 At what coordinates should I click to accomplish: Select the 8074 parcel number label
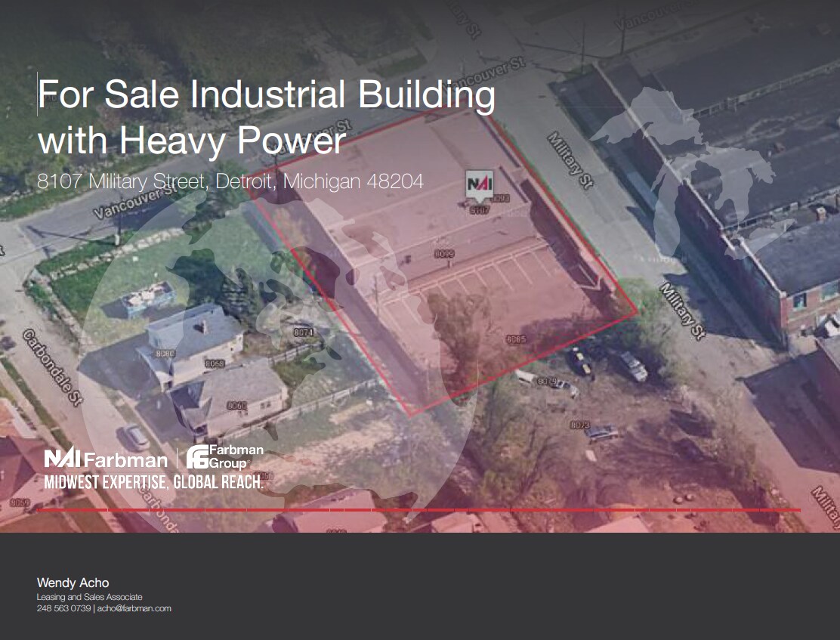tap(303, 332)
